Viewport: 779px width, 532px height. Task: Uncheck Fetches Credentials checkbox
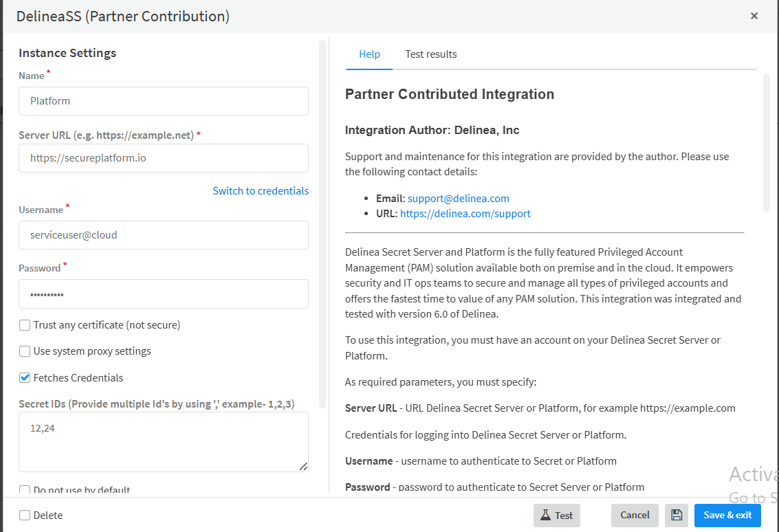tap(25, 377)
